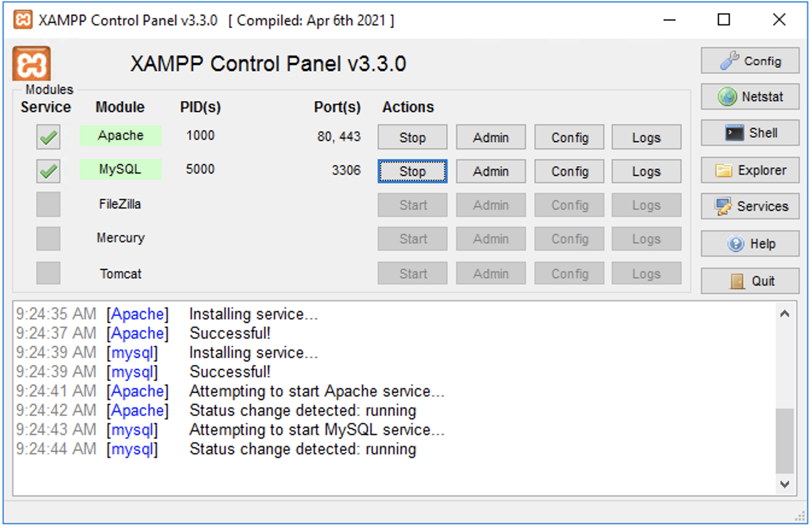
Task: Open the MySQL Admin page
Action: coord(490,171)
